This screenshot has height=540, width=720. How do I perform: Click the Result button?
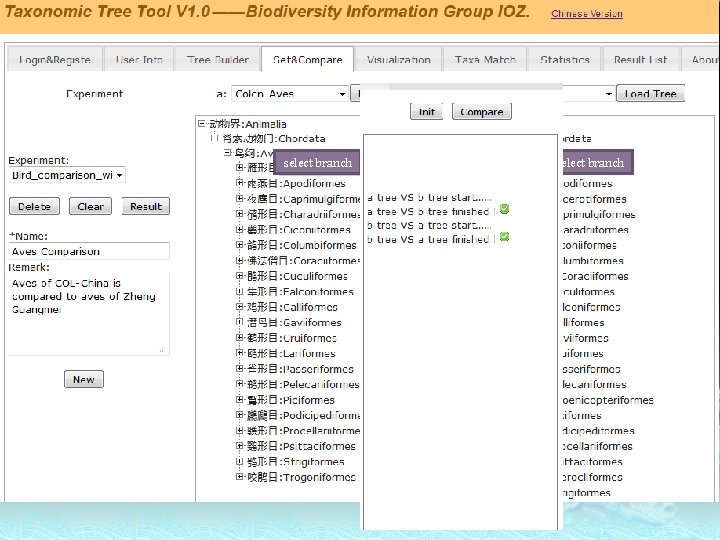coord(146,206)
